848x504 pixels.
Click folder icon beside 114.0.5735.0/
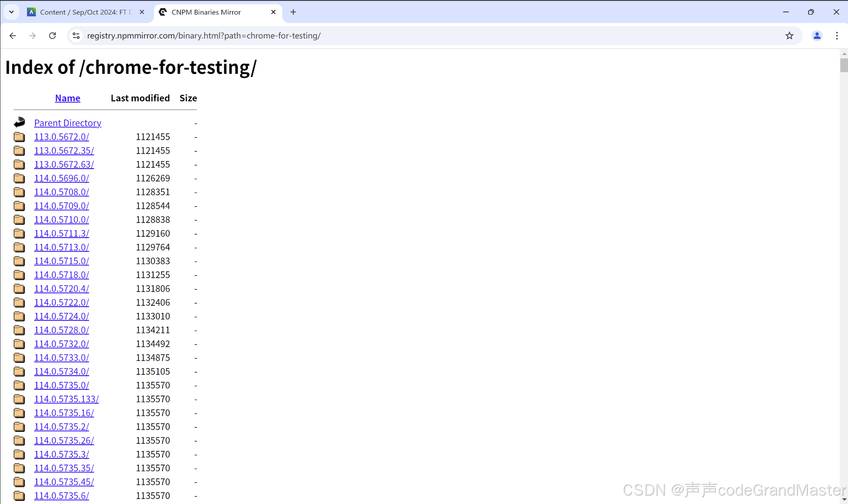point(19,385)
